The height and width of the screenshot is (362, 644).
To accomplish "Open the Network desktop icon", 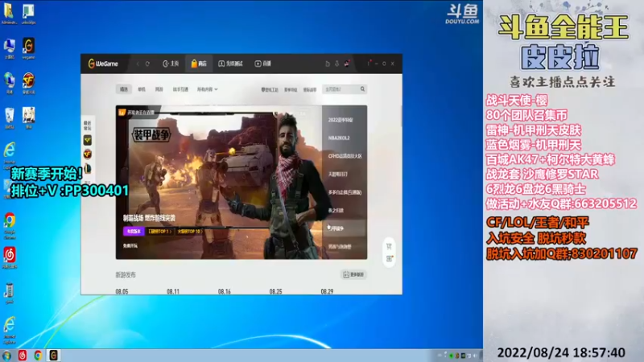I will coord(9,84).
